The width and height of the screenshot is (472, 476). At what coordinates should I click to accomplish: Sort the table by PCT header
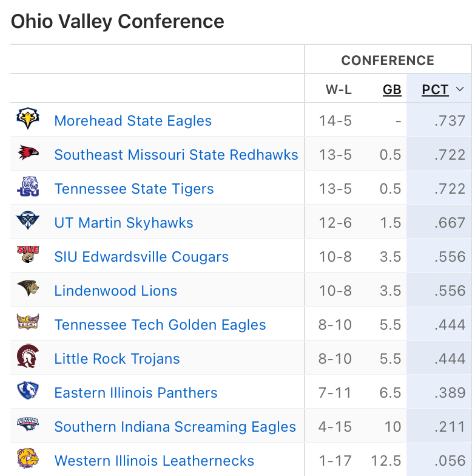[x=435, y=90]
